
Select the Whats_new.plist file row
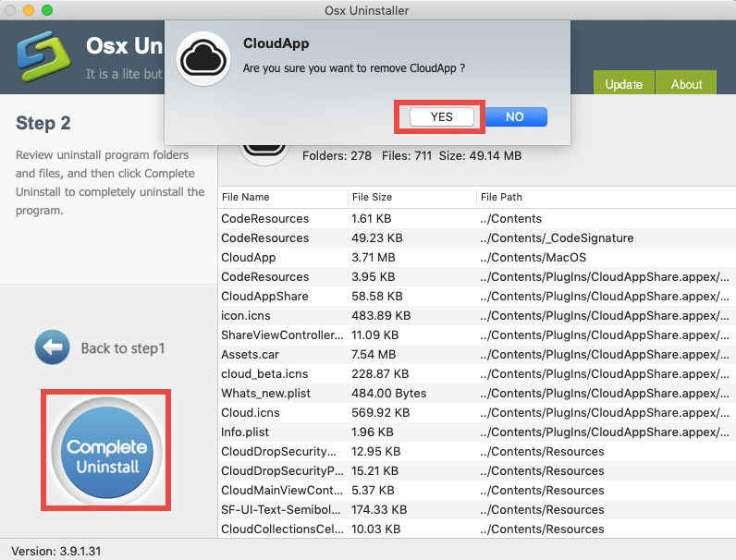(477, 393)
